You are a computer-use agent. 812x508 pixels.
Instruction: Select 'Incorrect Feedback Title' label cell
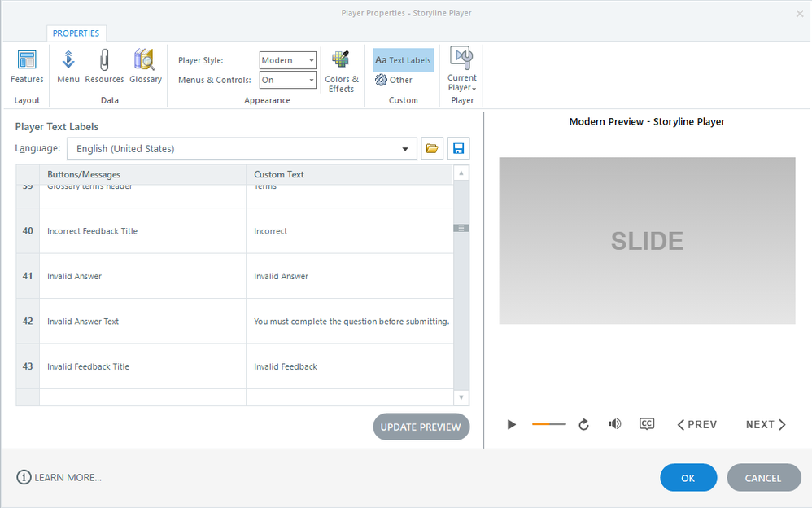point(143,230)
